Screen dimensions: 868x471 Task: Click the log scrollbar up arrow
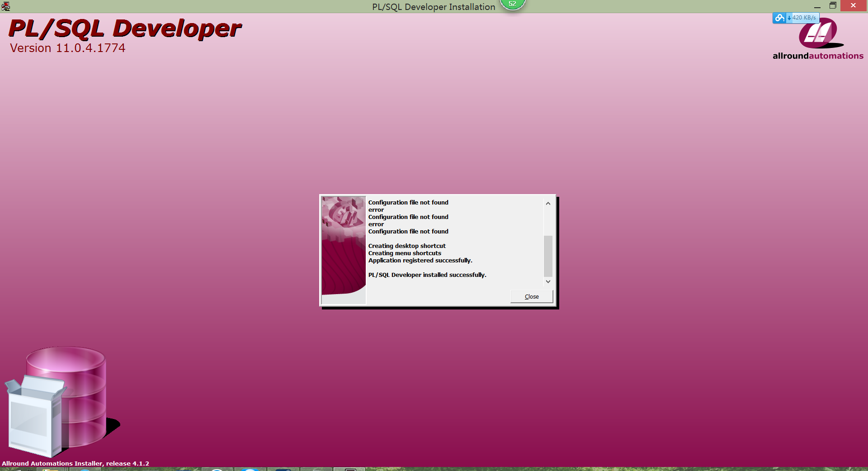[548, 204]
